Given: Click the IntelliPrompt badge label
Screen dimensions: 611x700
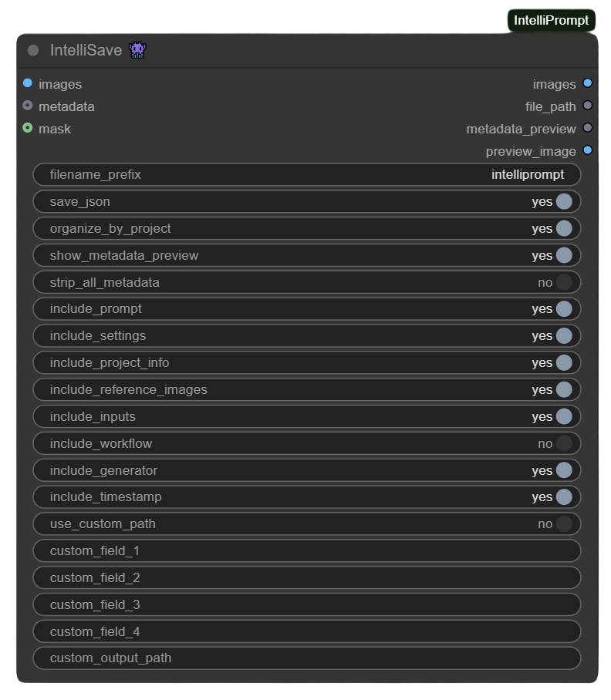Looking at the screenshot, I should (x=551, y=21).
